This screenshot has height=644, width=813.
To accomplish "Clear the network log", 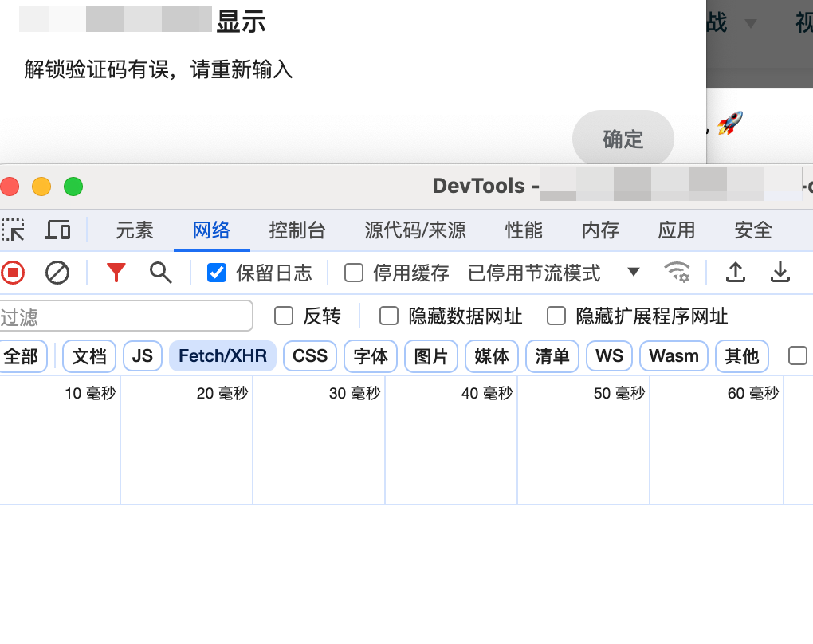I will coord(57,273).
